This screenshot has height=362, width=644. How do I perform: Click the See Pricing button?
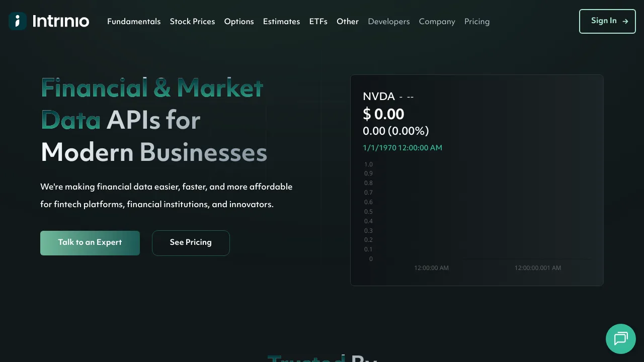(191, 243)
